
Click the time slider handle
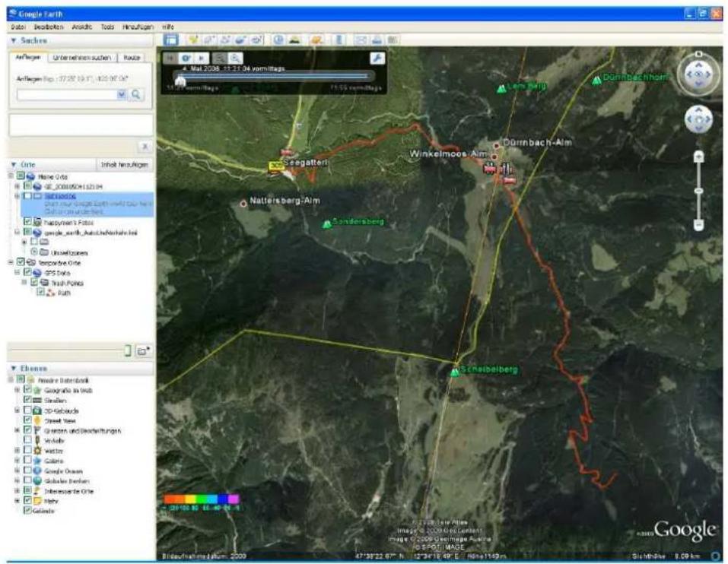click(180, 81)
